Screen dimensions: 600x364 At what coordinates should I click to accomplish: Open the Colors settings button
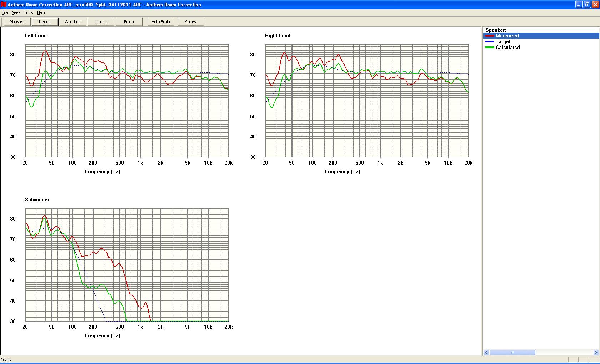coord(190,22)
